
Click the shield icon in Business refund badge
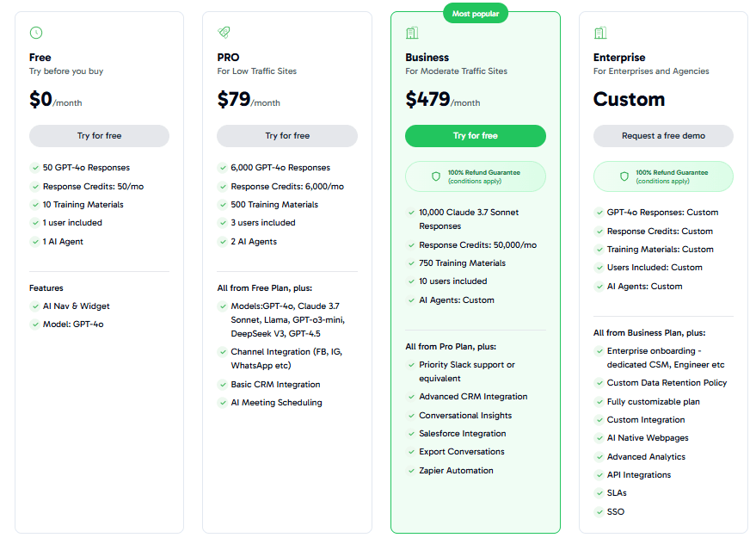[436, 176]
